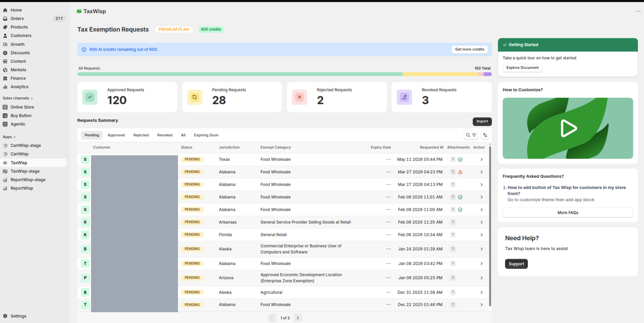The height and width of the screenshot is (323, 644).
Task: Click the Revoked Requests icon
Action: point(404,97)
